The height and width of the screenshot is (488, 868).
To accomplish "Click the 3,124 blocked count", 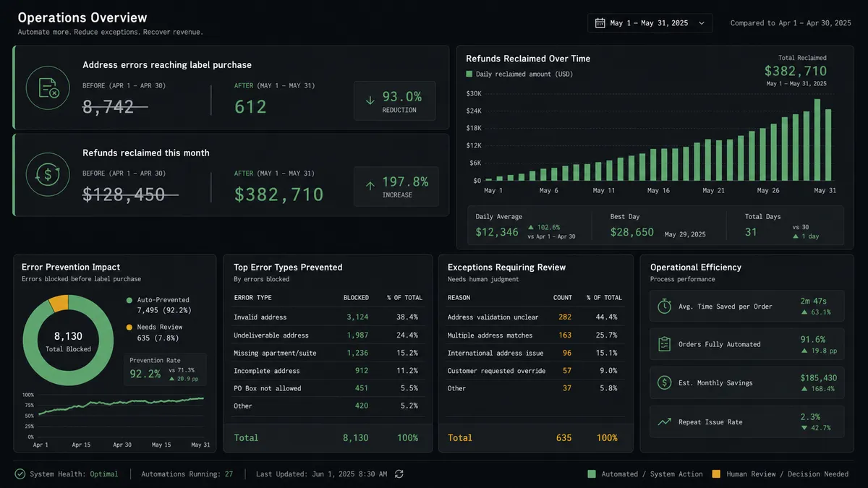I will [357, 317].
